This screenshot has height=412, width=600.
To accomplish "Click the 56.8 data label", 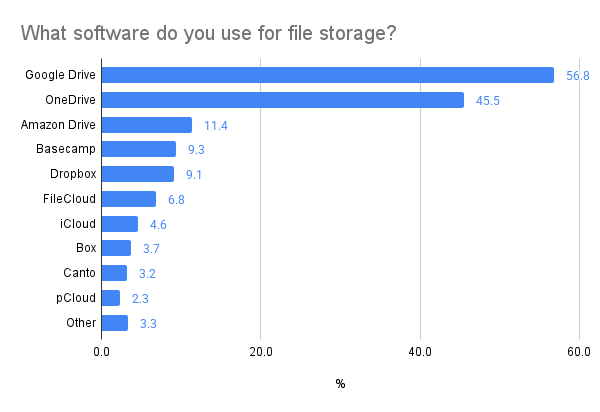I will coord(578,76).
